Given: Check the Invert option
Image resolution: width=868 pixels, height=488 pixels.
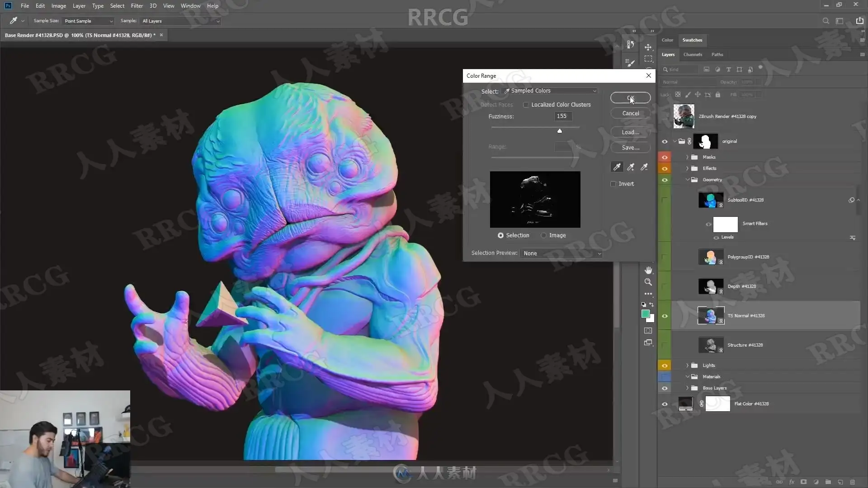Looking at the screenshot, I should tap(613, 184).
